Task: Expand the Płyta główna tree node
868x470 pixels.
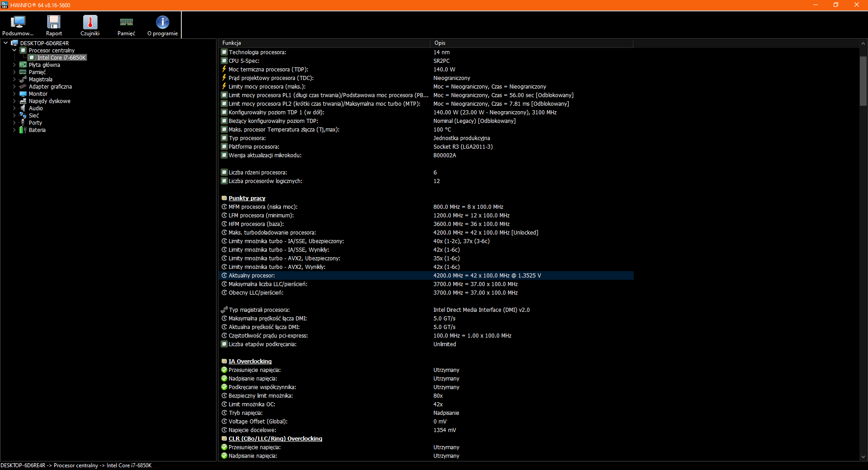Action: (14, 65)
